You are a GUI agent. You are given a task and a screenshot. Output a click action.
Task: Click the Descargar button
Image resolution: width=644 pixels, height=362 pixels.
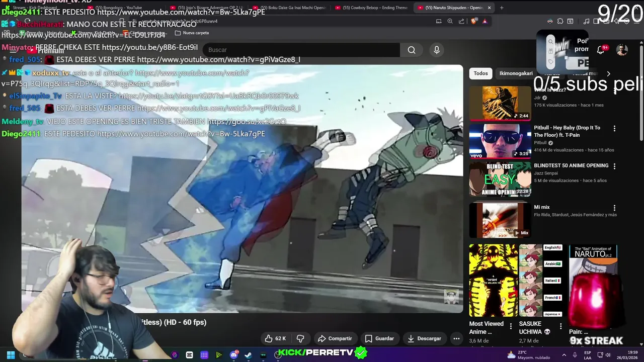tap(424, 338)
